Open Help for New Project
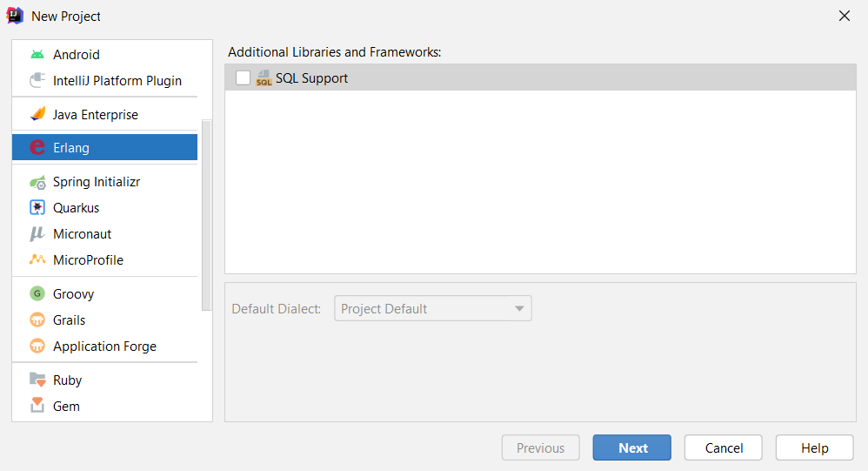The height and width of the screenshot is (471, 868). [815, 447]
